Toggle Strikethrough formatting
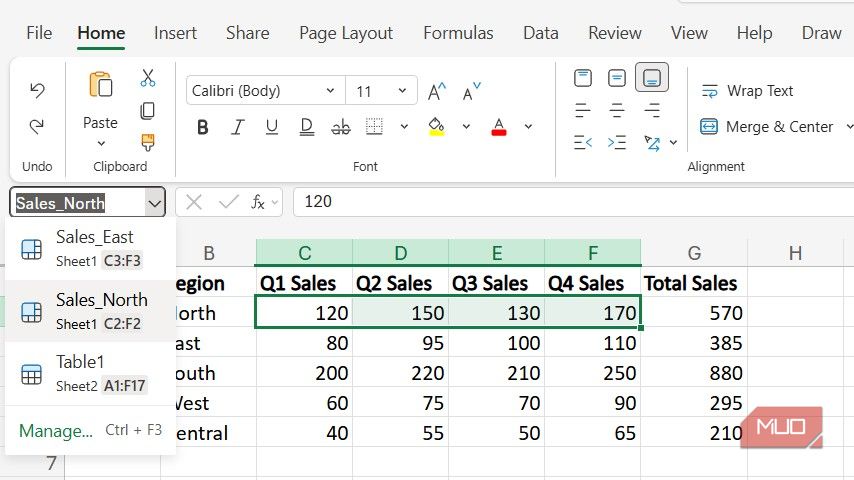The width and height of the screenshot is (854, 480). (341, 127)
